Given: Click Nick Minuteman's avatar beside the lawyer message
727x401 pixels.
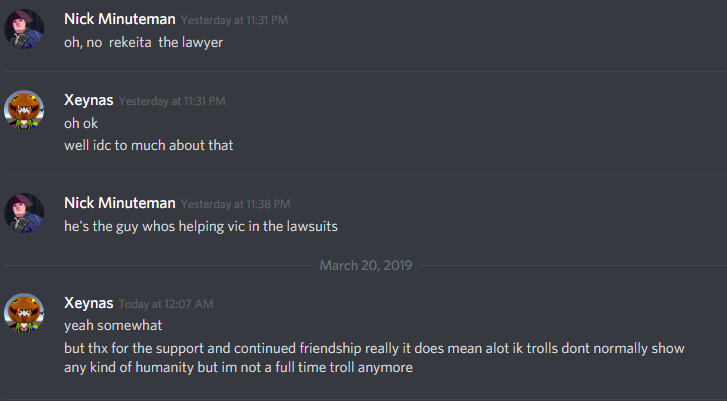Looking at the screenshot, I should (24, 30).
